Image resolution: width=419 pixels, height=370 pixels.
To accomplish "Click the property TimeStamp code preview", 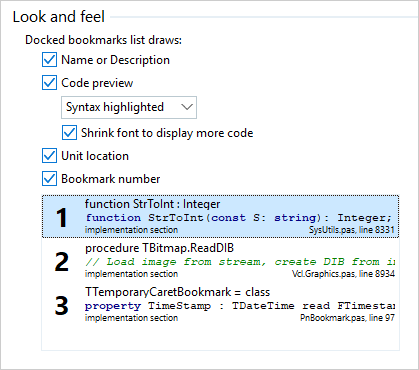I will (x=240, y=306).
